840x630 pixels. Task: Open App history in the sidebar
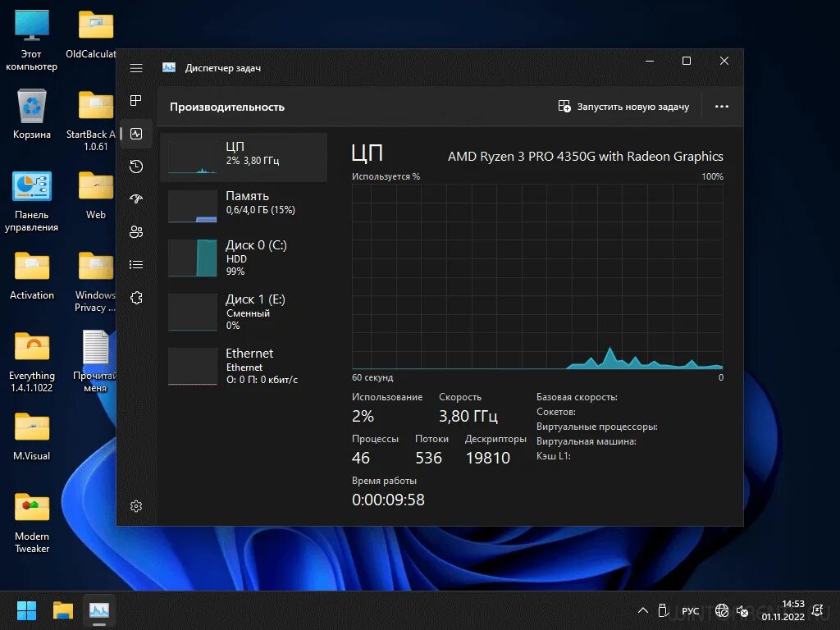pyautogui.click(x=136, y=166)
